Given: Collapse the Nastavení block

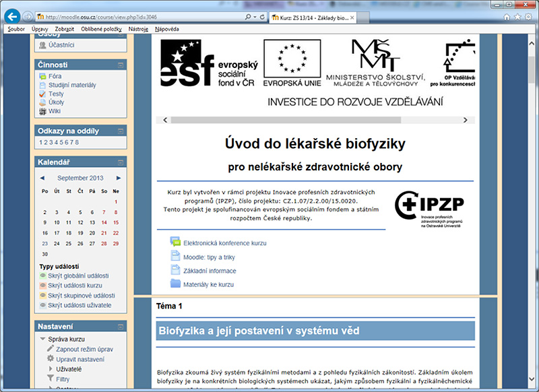Looking at the screenshot, I should point(121,327).
